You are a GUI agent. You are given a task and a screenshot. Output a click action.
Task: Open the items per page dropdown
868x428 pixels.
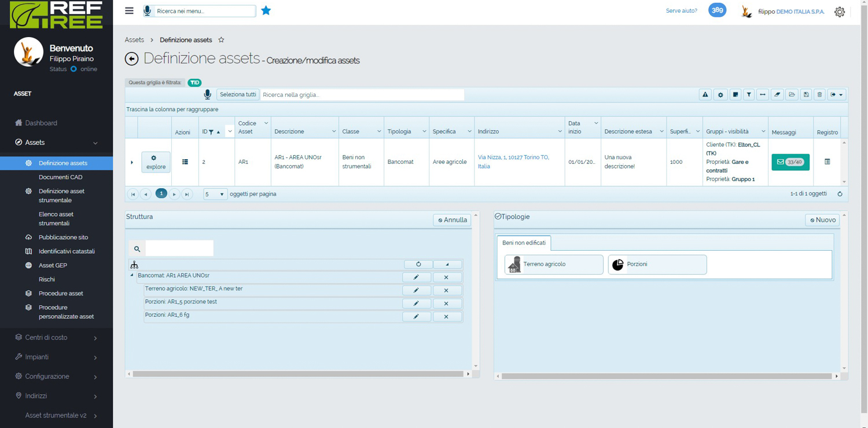point(215,195)
